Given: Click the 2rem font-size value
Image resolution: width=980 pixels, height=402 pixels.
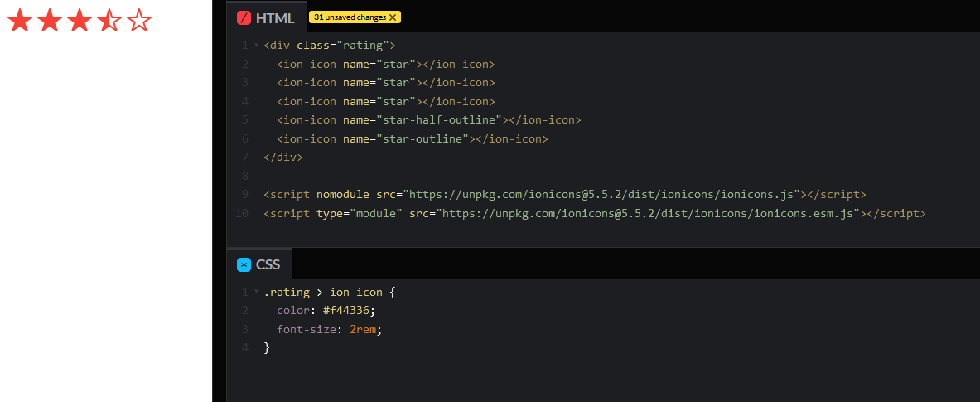Looking at the screenshot, I should pos(363,330).
